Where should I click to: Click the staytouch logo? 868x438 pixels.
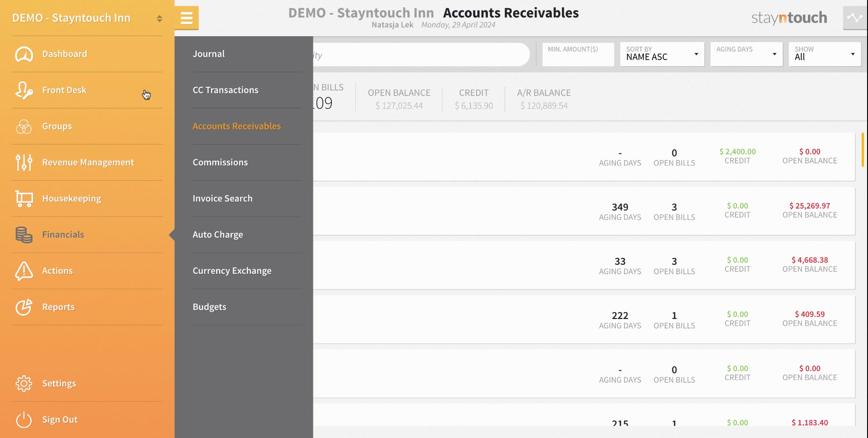point(789,18)
